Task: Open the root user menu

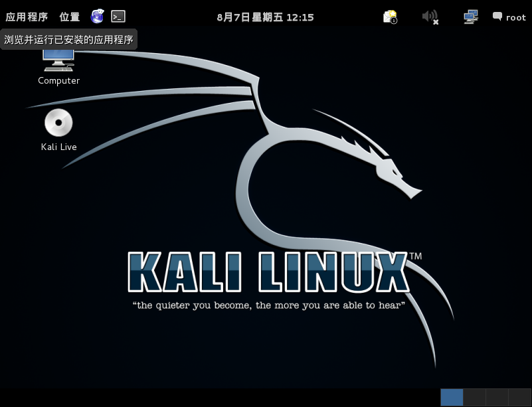Action: (x=509, y=17)
